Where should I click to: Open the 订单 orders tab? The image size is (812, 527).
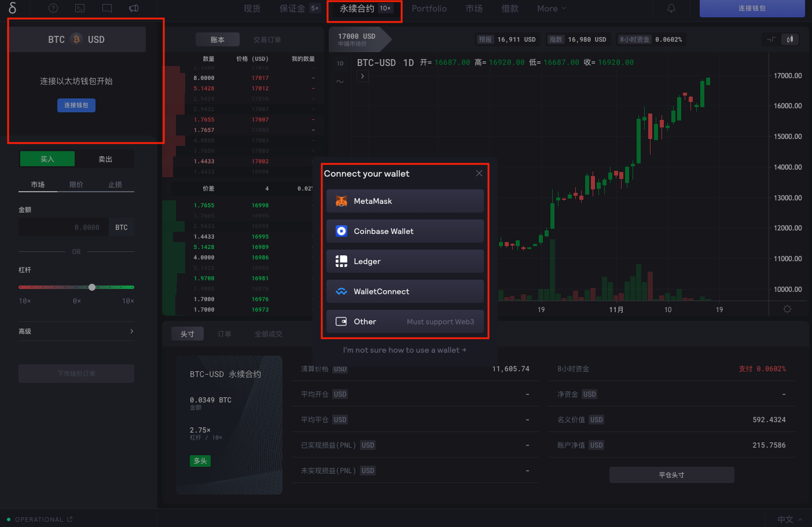(225, 334)
